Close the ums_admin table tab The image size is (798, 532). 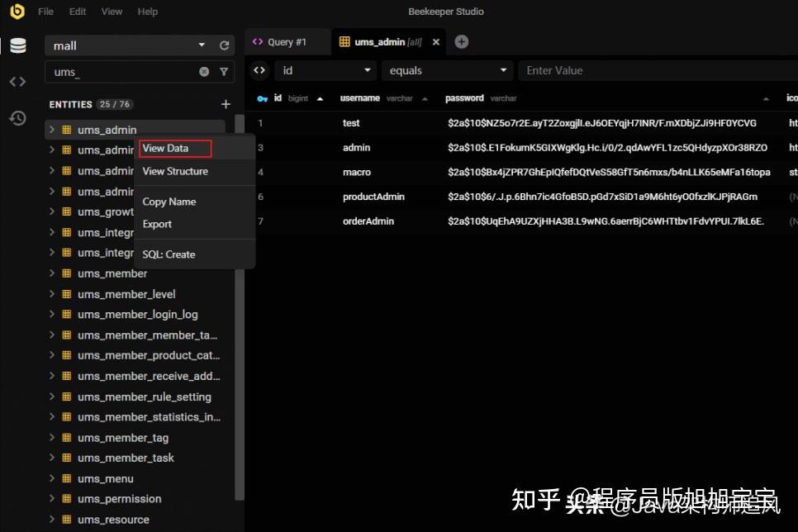click(435, 42)
